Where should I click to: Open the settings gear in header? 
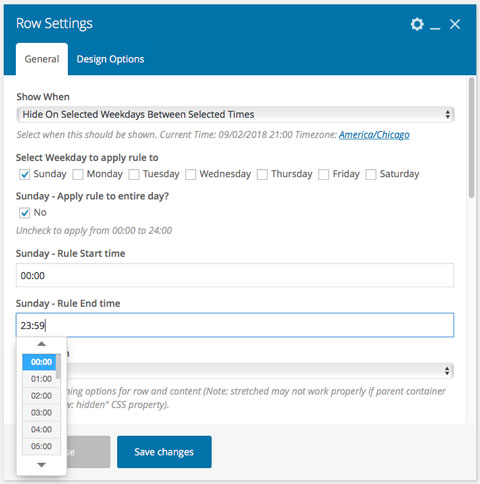pyautogui.click(x=417, y=24)
